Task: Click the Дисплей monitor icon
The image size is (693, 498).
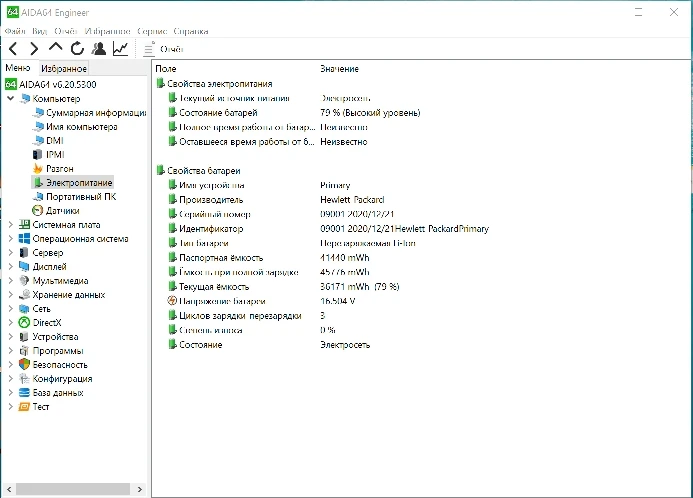Action: pos(24,266)
